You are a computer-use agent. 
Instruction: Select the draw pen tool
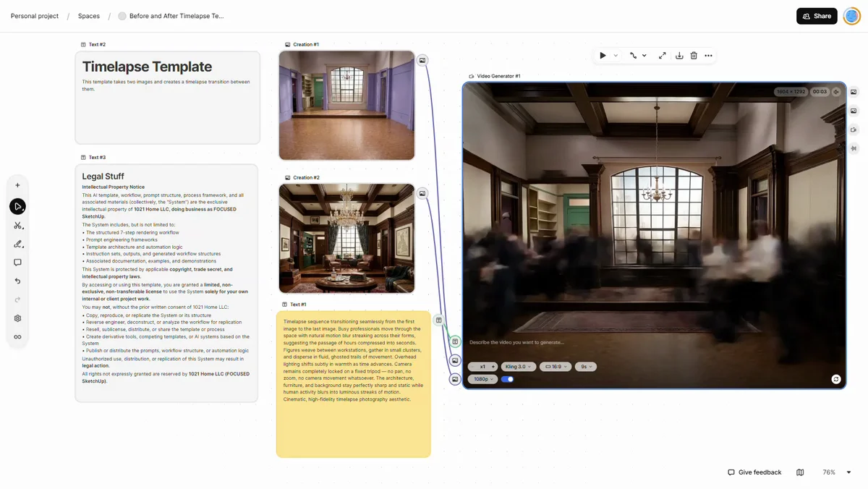(18, 244)
